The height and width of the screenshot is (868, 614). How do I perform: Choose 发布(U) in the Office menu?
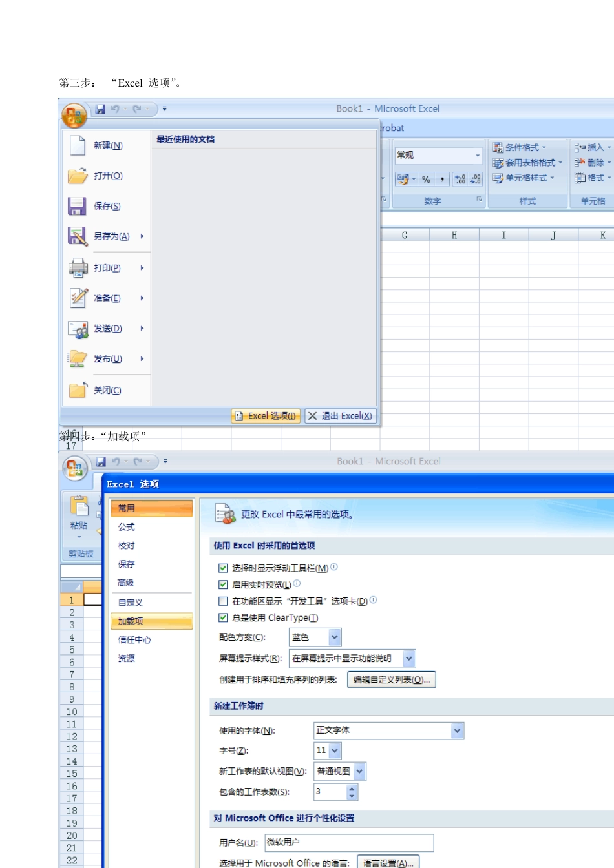tap(107, 359)
